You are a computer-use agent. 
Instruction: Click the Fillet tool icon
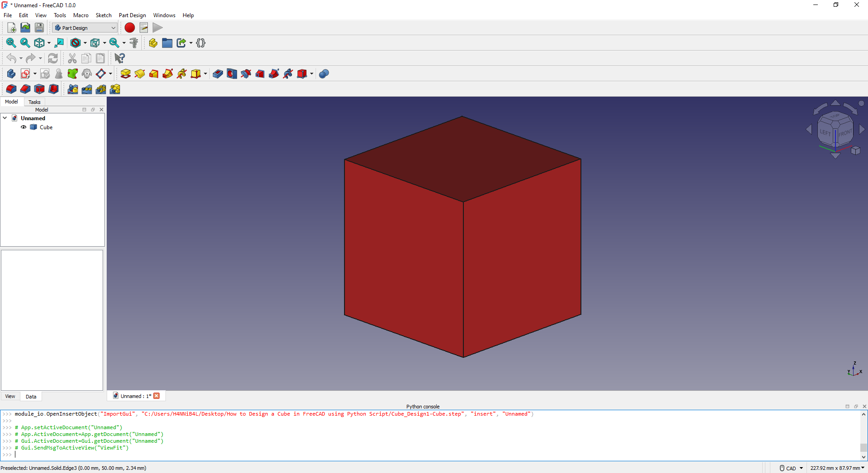(x=11, y=89)
